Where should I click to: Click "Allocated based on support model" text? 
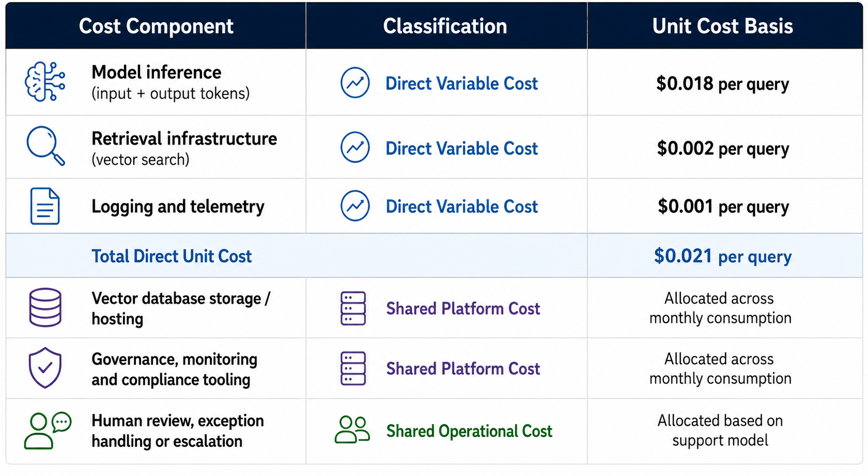coord(720,430)
